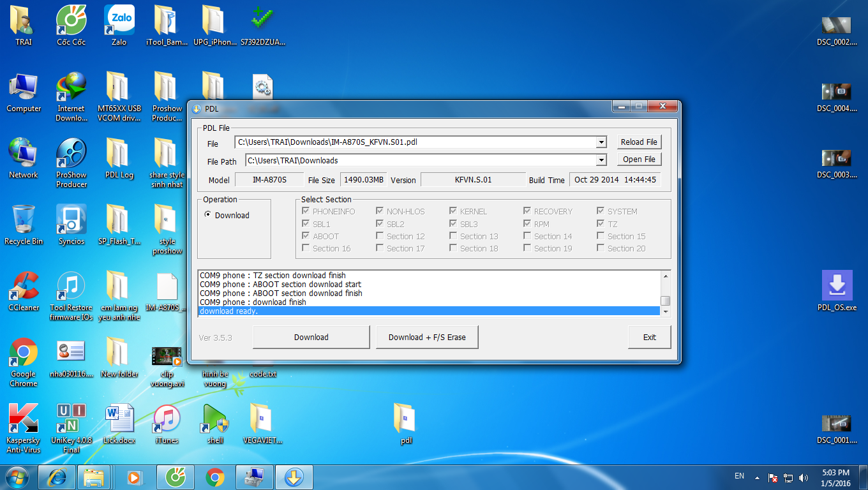Open the Windows Start menu
The height and width of the screenshot is (490, 868).
17,477
